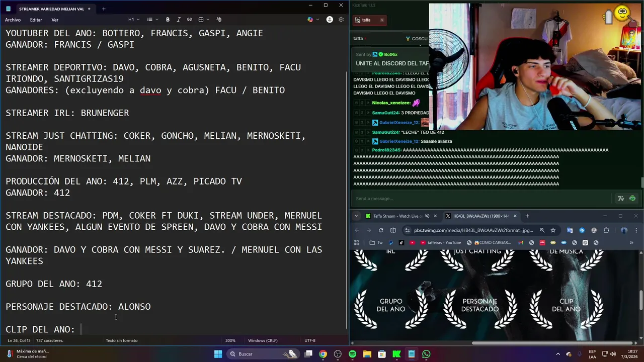Click Chrome vertical scrollbar thumb
This screenshot has width=644, height=362.
click(x=641, y=300)
